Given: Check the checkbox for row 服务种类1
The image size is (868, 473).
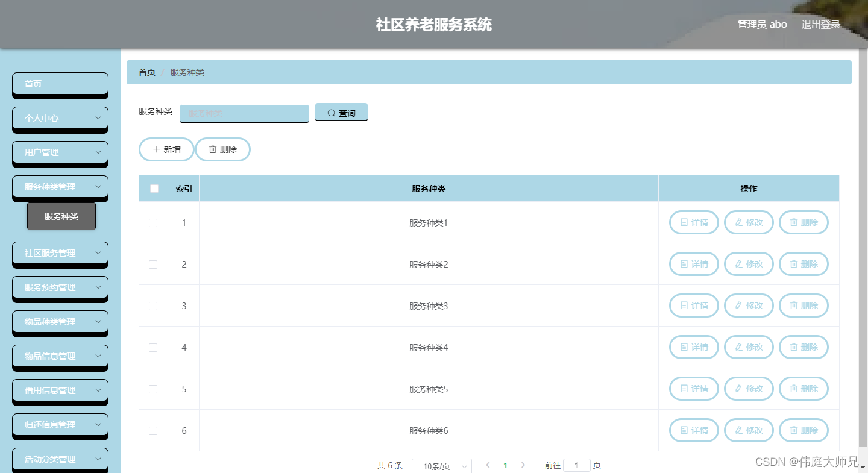Looking at the screenshot, I should [x=153, y=223].
